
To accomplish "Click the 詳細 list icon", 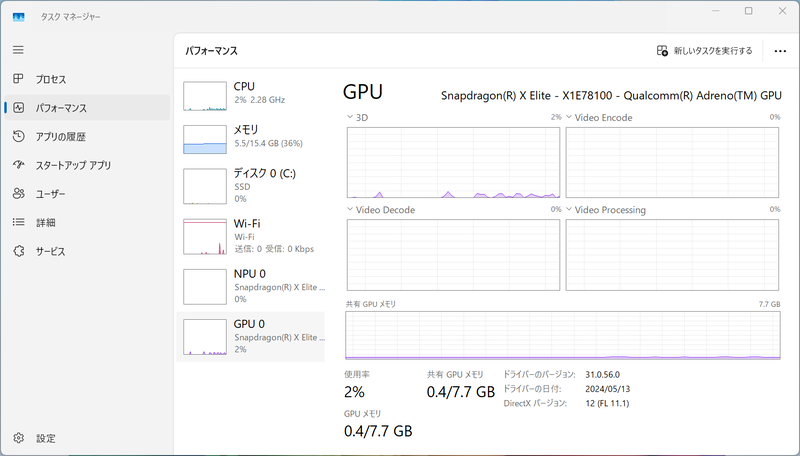I will pos(18,222).
